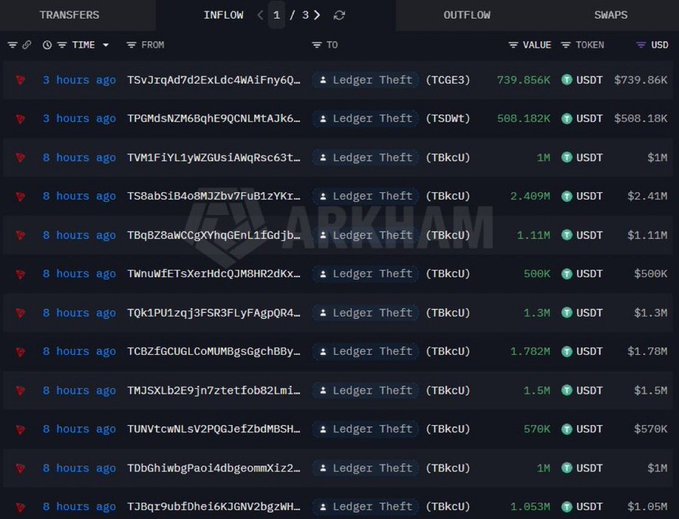Image resolution: width=679 pixels, height=519 pixels.
Task: Click Tron icon on TWnuWfETsXer row
Action: 20,274
